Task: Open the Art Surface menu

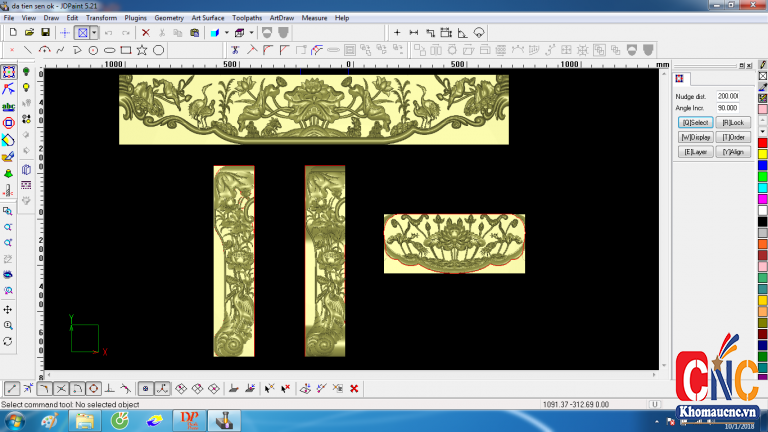Action: pyautogui.click(x=208, y=18)
